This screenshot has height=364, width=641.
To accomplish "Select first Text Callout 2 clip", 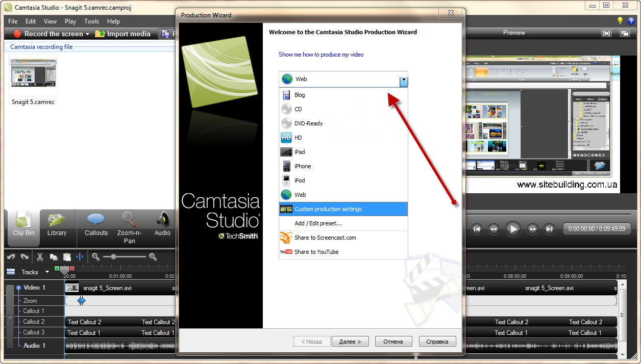I will [84, 322].
